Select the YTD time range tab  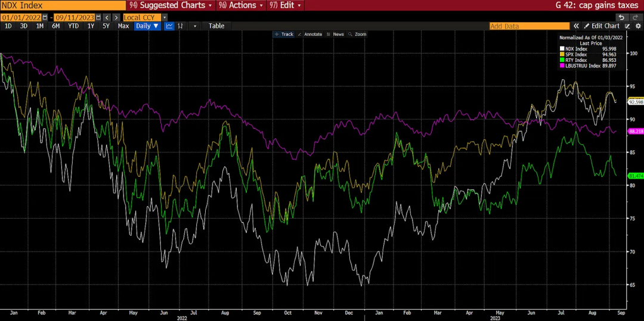(x=73, y=26)
